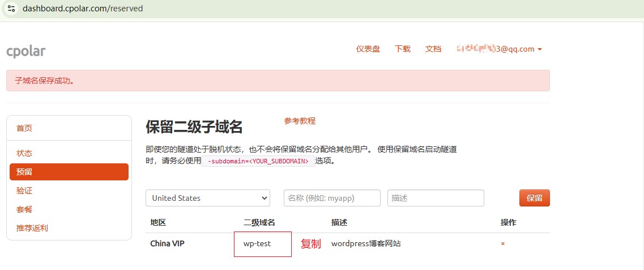Select the 预留 sidebar item
This screenshot has width=644, height=270.
pyautogui.click(x=69, y=172)
